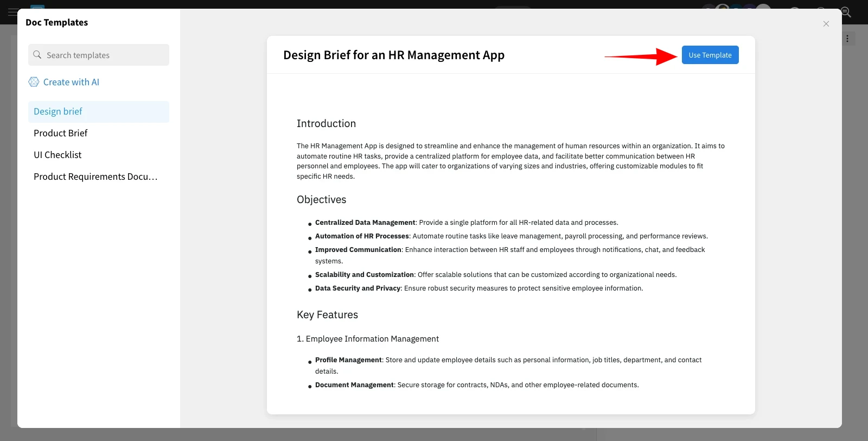Click the Design Brief for an HR Management App title
Image resolution: width=868 pixels, height=441 pixels.
393,55
